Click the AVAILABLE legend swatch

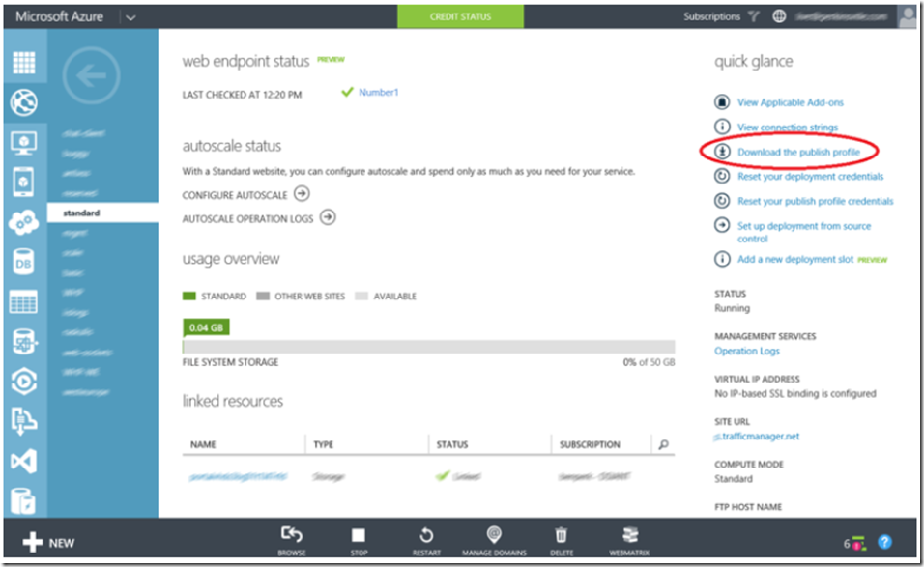(x=361, y=296)
